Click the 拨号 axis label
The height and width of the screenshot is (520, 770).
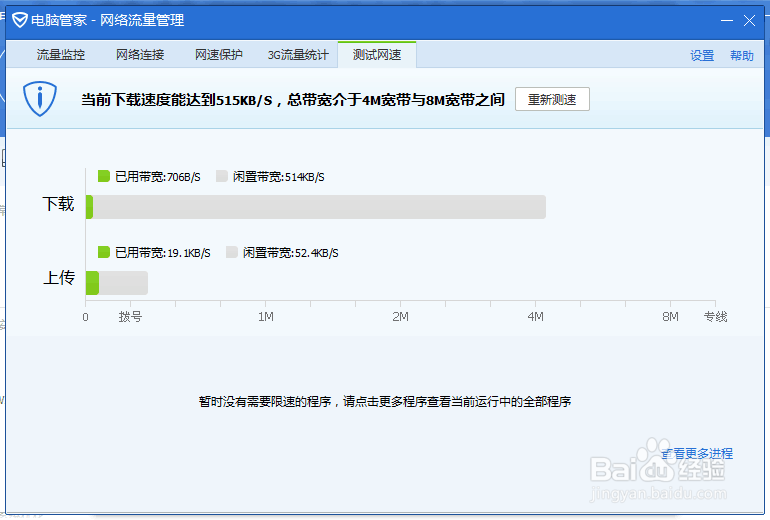coord(130,317)
